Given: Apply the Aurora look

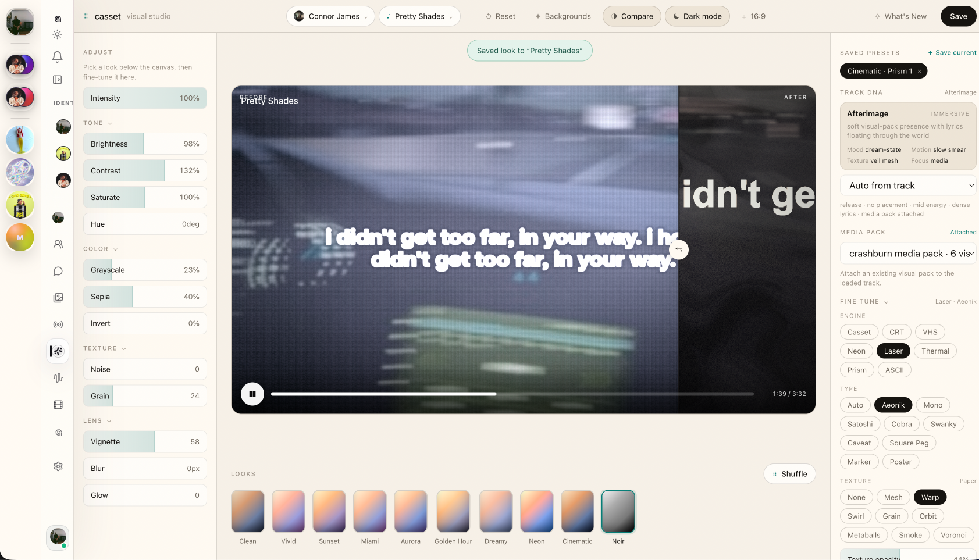Looking at the screenshot, I should (411, 511).
